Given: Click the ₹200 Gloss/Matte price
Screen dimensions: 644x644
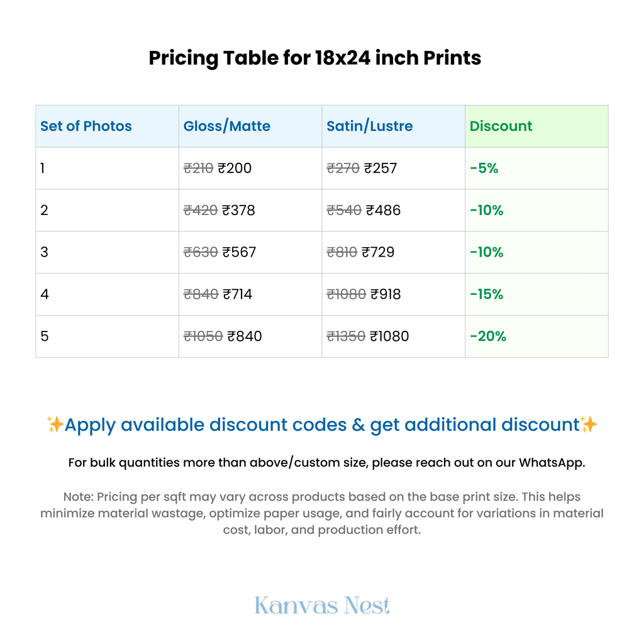Looking at the screenshot, I should point(235,168).
